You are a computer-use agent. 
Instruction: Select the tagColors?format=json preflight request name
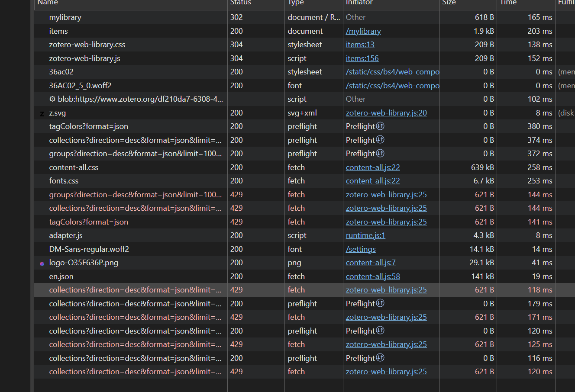point(89,126)
